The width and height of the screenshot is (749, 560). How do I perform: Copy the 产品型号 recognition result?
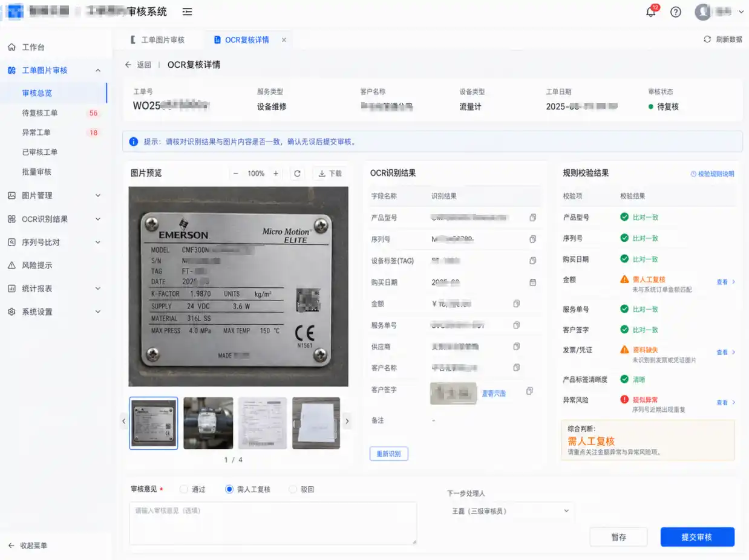click(x=532, y=217)
